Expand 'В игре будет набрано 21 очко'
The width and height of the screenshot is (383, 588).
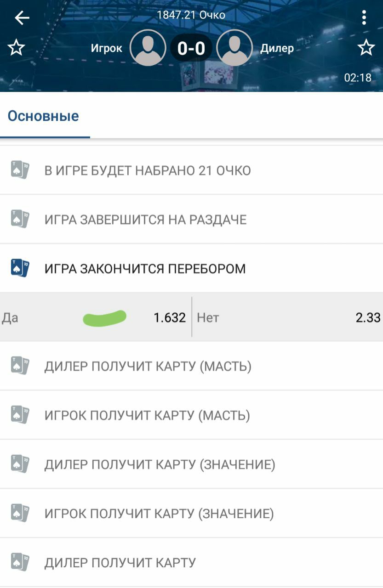click(147, 171)
